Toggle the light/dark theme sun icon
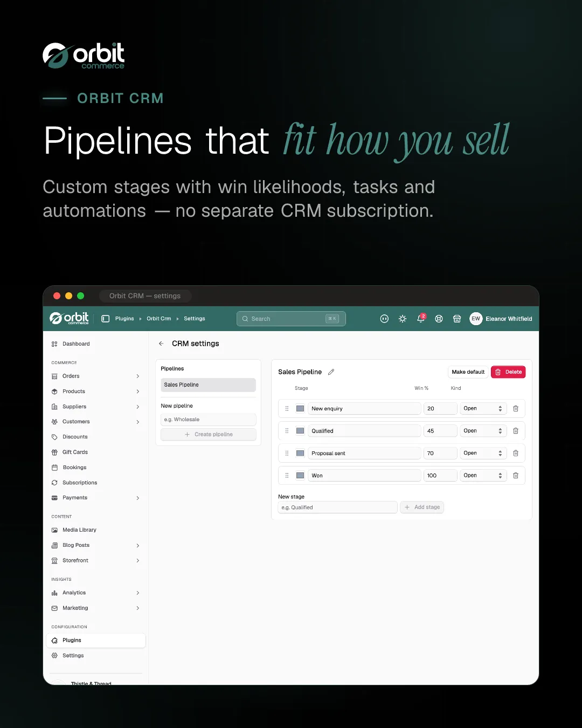This screenshot has width=582, height=728. 403,319
